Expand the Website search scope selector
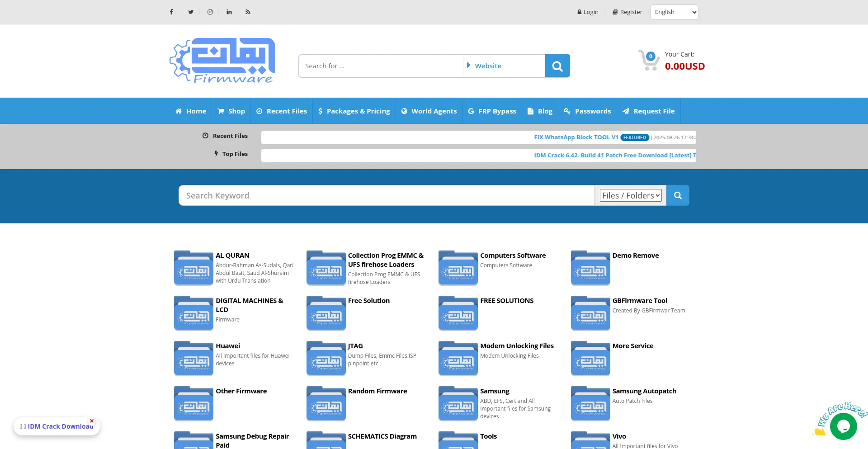 [504, 66]
